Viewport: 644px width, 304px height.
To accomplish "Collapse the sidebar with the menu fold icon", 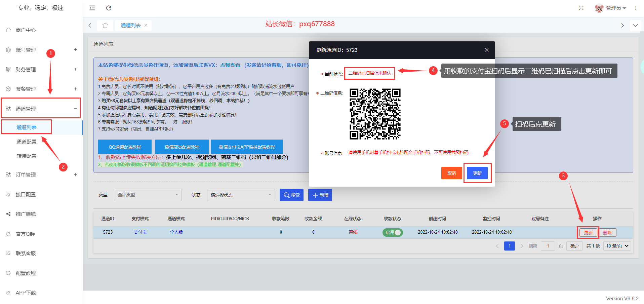I will pyautogui.click(x=92, y=8).
